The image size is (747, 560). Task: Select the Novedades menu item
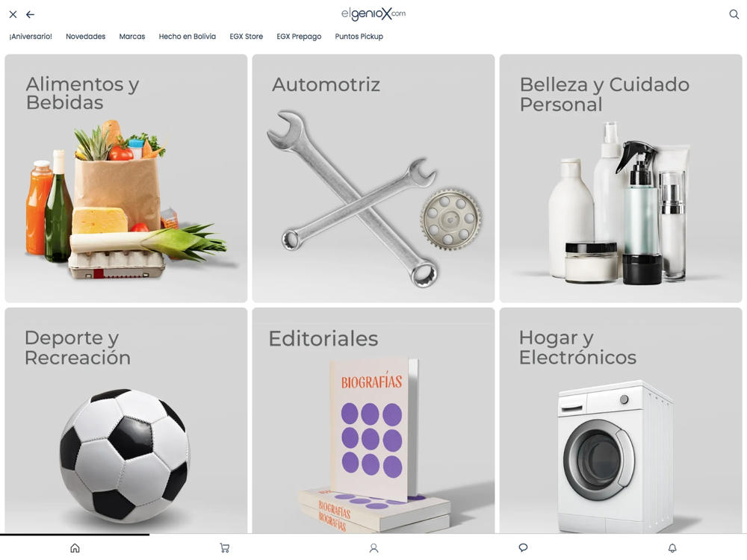[x=85, y=37]
